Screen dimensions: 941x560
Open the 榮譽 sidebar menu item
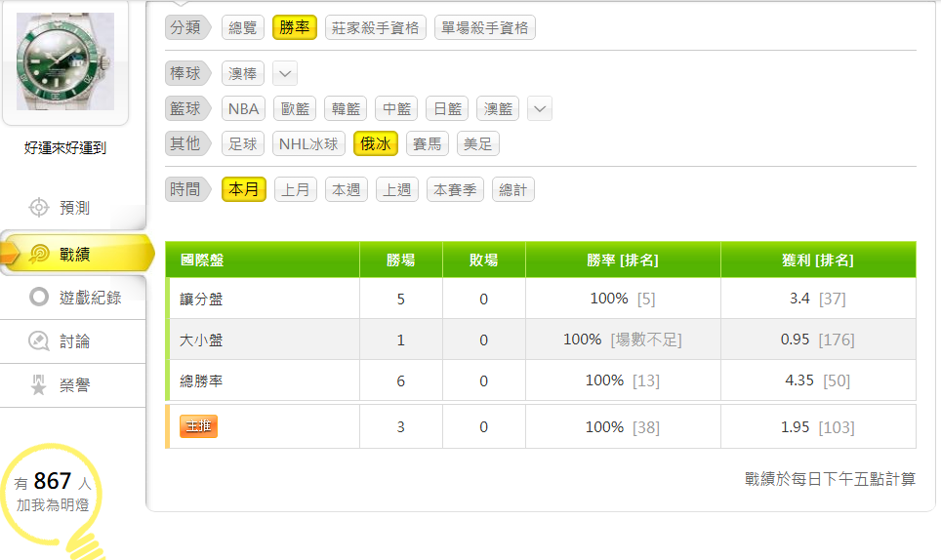tap(72, 385)
